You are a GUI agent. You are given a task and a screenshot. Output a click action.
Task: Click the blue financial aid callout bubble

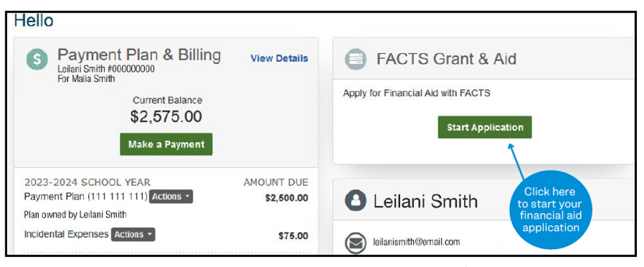click(549, 210)
